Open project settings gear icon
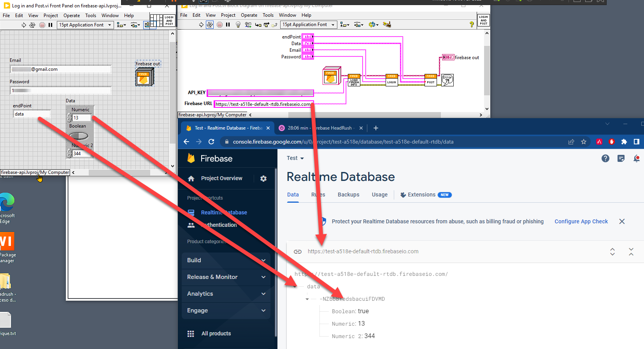This screenshot has height=349, width=644. click(263, 179)
